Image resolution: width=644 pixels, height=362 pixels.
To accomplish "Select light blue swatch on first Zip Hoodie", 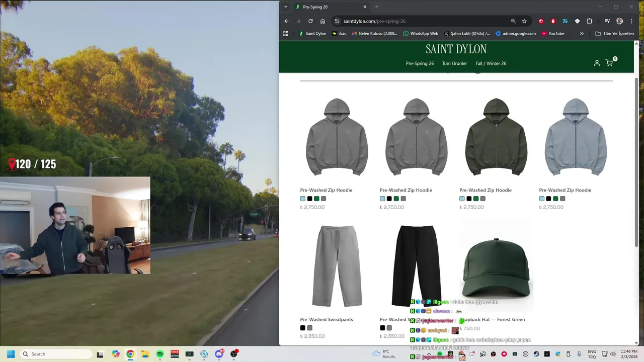I will click(x=303, y=199).
